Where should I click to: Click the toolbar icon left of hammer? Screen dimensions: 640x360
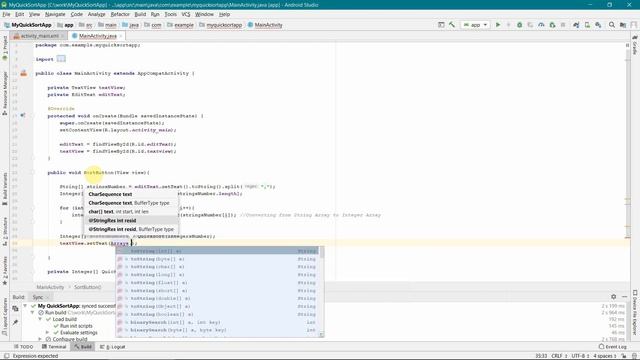441,25
